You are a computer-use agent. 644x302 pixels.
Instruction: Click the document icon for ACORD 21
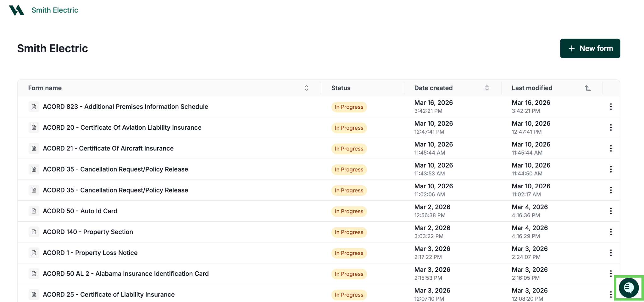pyautogui.click(x=34, y=148)
